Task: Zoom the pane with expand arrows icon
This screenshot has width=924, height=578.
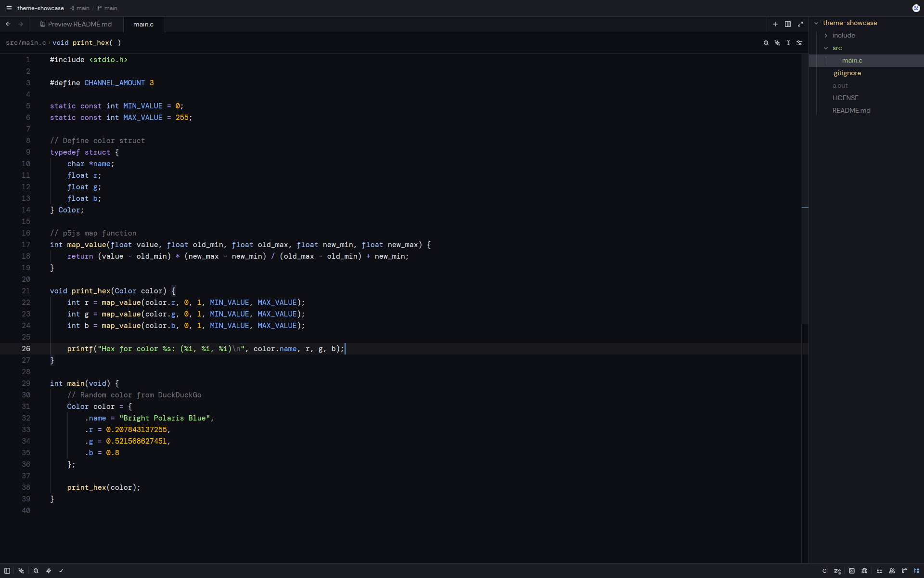Action: 800,24
